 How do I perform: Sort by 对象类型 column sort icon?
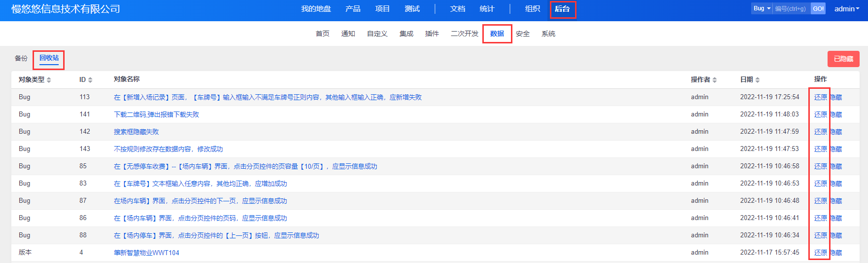[x=49, y=80]
